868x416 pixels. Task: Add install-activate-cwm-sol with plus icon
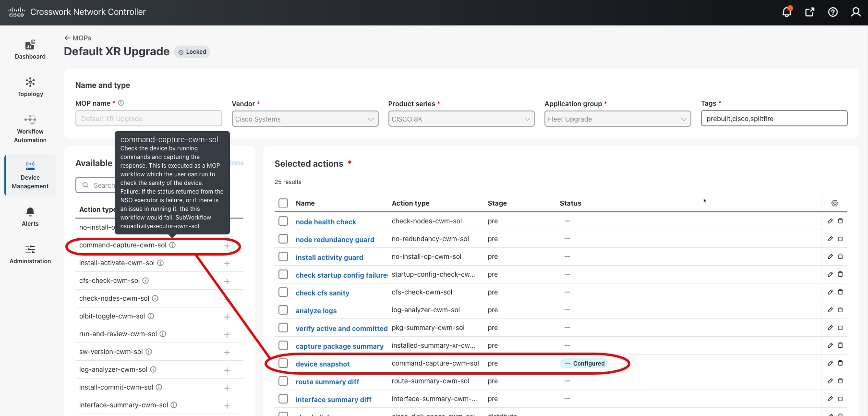(227, 263)
